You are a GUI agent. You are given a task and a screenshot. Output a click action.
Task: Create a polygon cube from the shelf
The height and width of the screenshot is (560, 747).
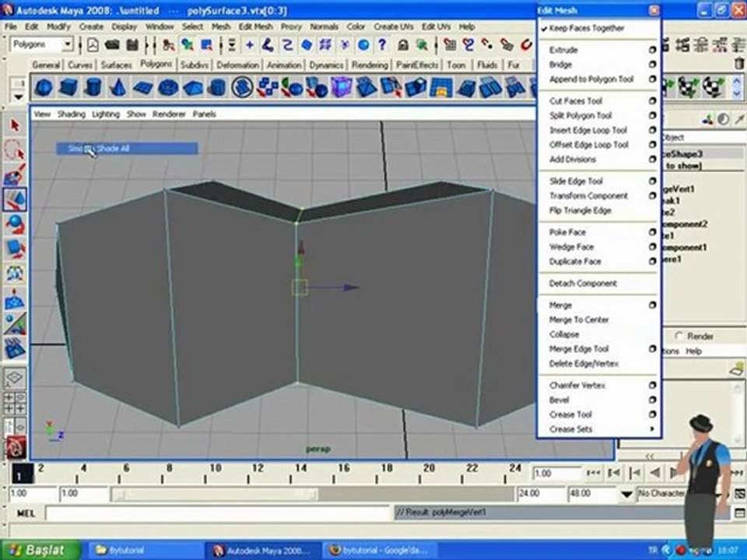[x=68, y=87]
